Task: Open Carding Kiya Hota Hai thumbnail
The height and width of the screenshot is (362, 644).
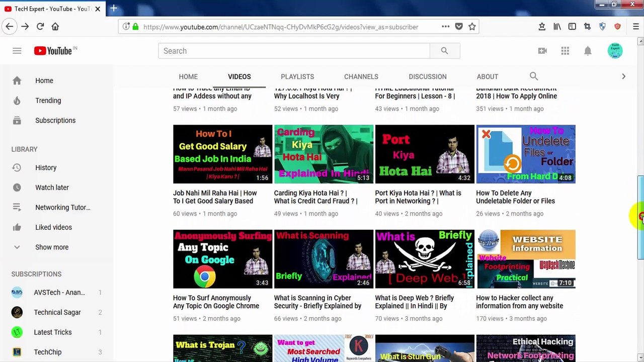Action: tap(324, 154)
